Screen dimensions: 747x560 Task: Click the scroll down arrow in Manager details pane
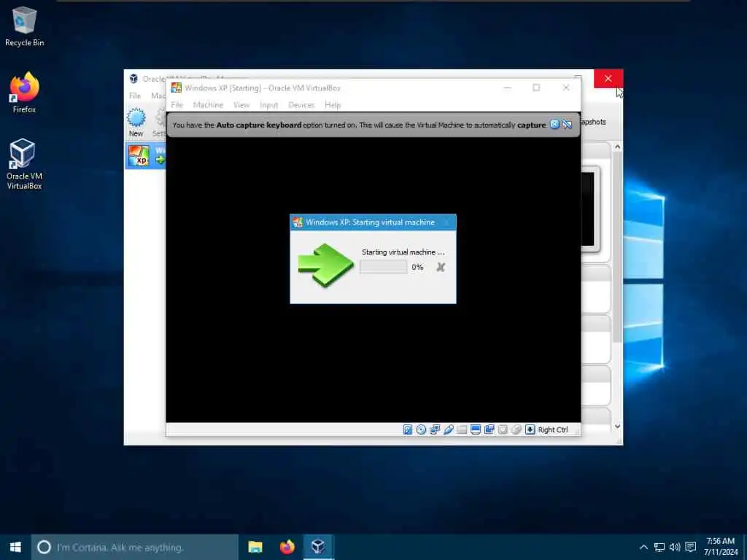point(617,426)
